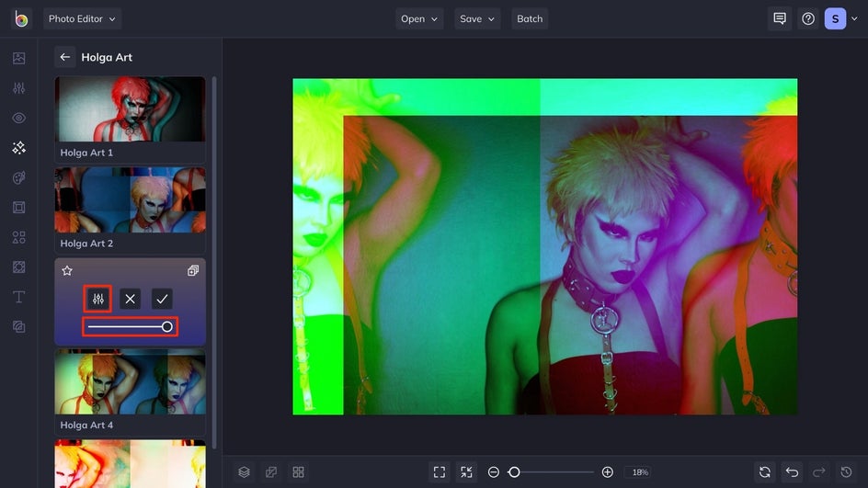This screenshot has height=488, width=868.
Task: Select the Holga Art 4 thumbnail
Action: (x=130, y=381)
